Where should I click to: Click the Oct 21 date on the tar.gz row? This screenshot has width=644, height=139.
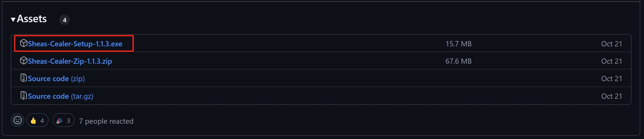coord(611,96)
